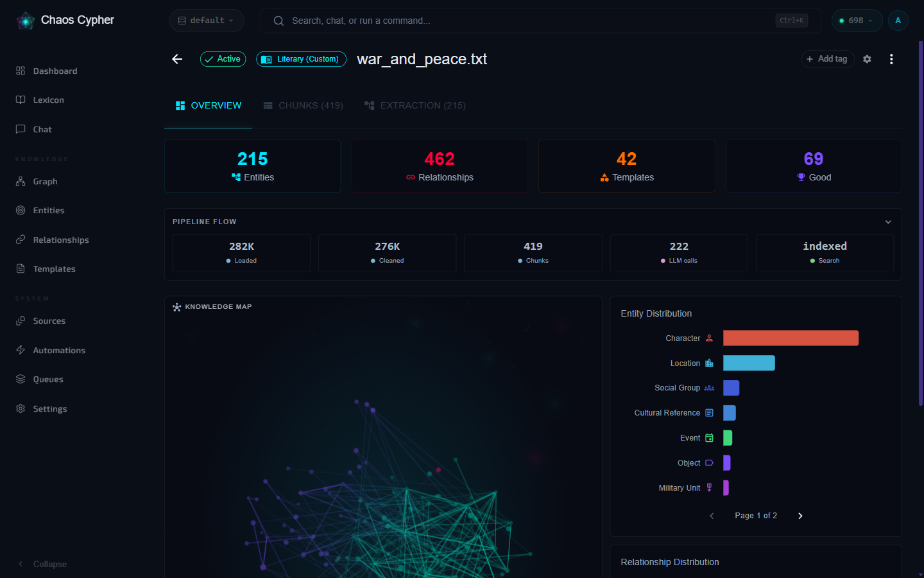Open the Graph sidebar icon

tap(21, 181)
